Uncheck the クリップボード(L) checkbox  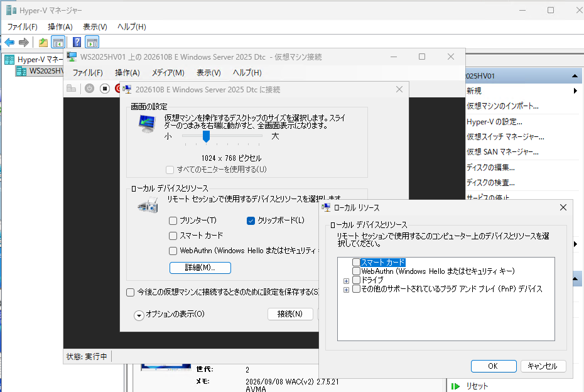[x=251, y=220]
